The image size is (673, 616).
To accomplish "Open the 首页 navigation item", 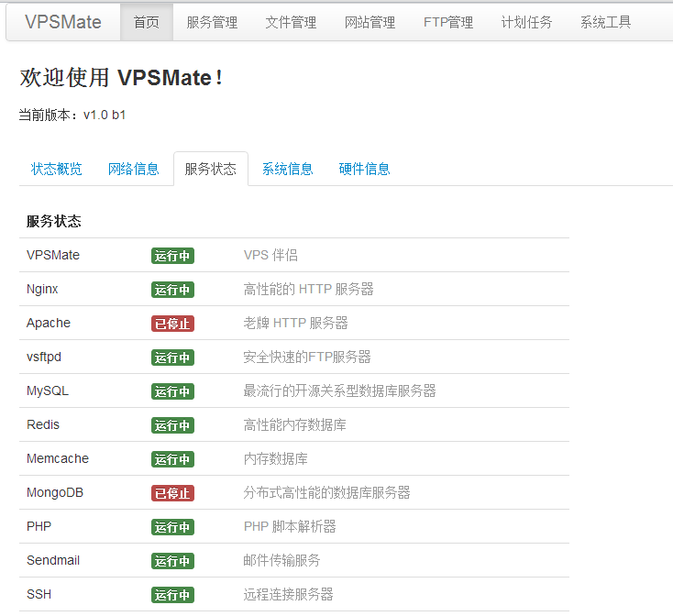I will (146, 22).
